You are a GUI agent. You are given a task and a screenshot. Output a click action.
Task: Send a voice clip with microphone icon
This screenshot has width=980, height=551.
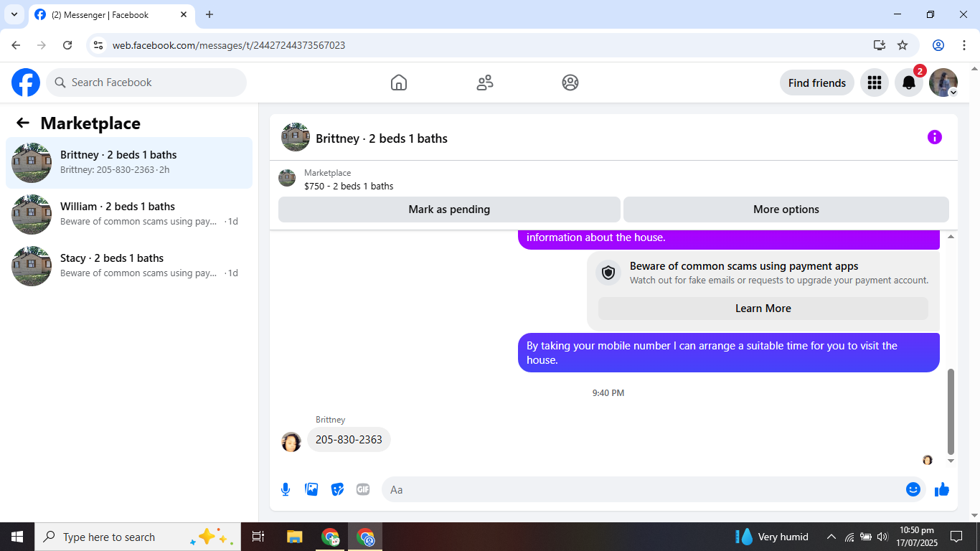click(286, 489)
